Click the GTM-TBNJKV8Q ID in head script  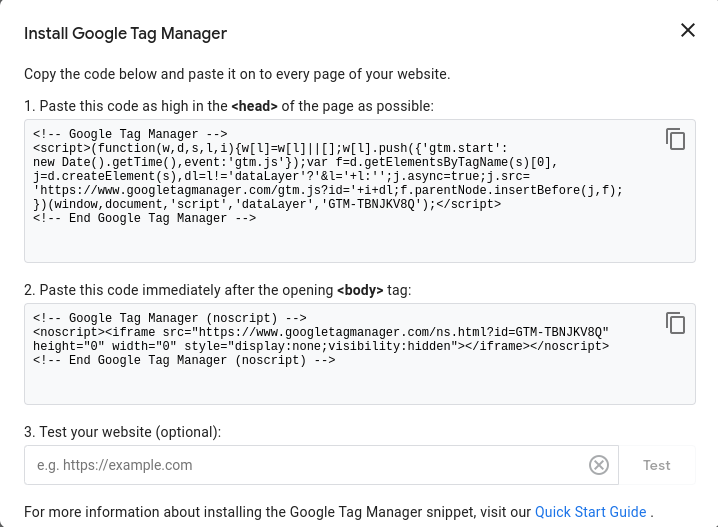(x=381, y=204)
